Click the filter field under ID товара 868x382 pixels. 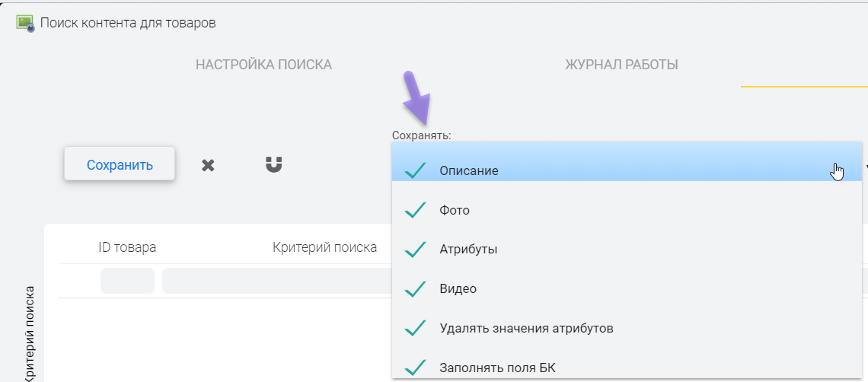coord(127,281)
